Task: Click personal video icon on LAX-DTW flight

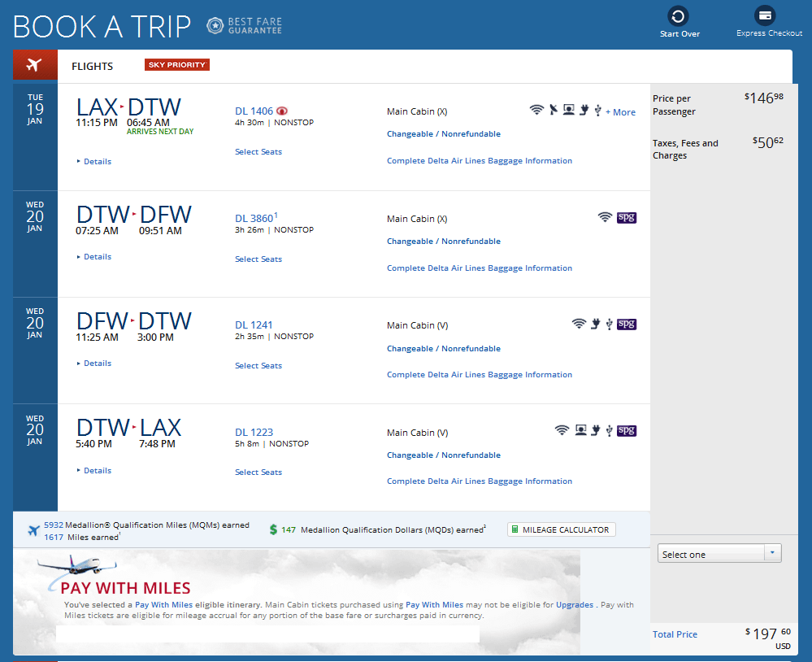Action: pyautogui.click(x=569, y=109)
